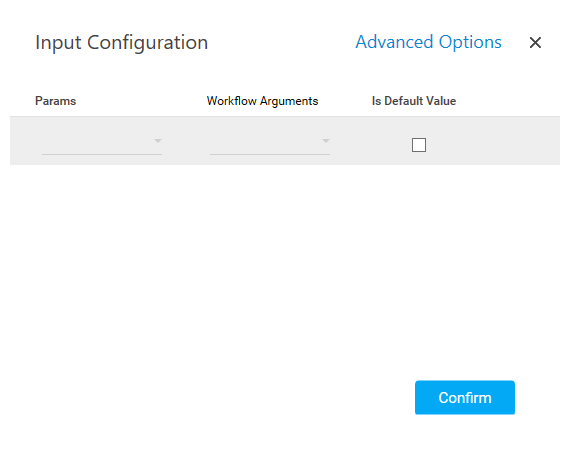Click the blue Confirm button at the bottom
The width and height of the screenshot is (569, 449).
464,397
